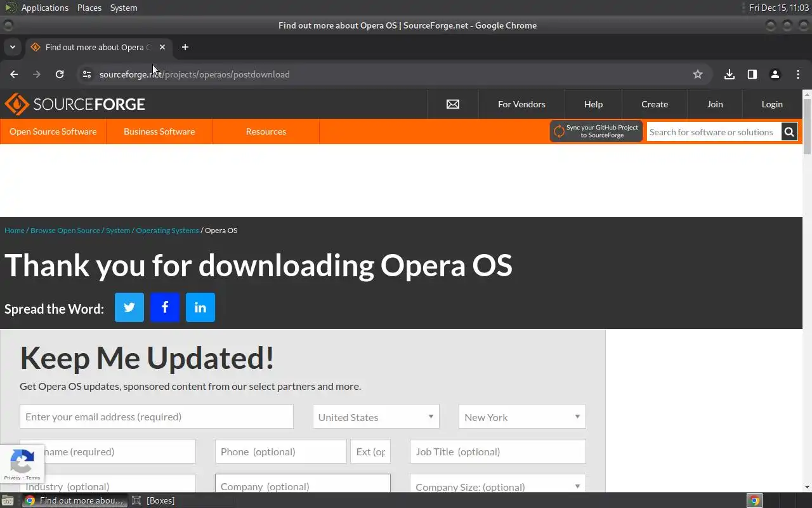Open Chrome profile icon
This screenshot has width=812, height=508.
[x=775, y=74]
